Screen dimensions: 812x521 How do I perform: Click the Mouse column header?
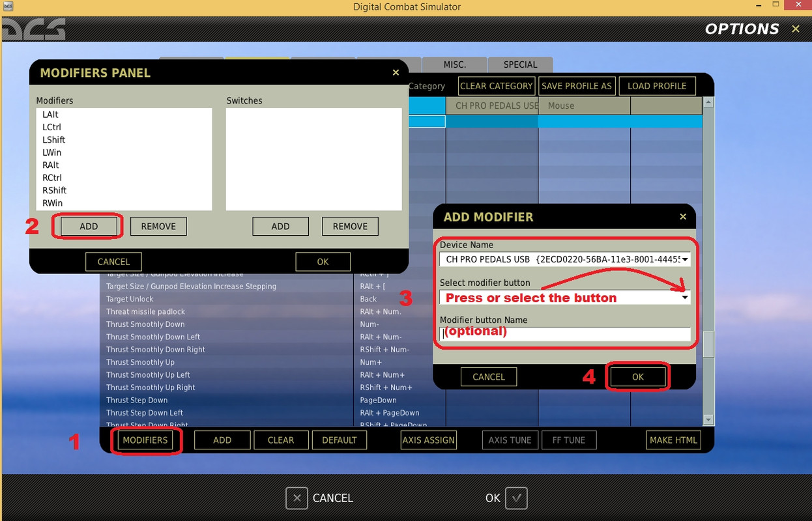584,106
